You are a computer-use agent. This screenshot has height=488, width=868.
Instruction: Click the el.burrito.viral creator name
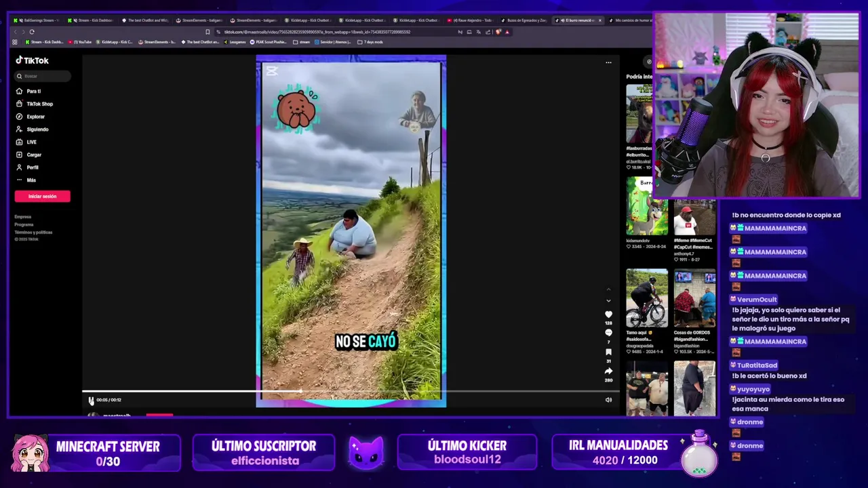tap(638, 161)
